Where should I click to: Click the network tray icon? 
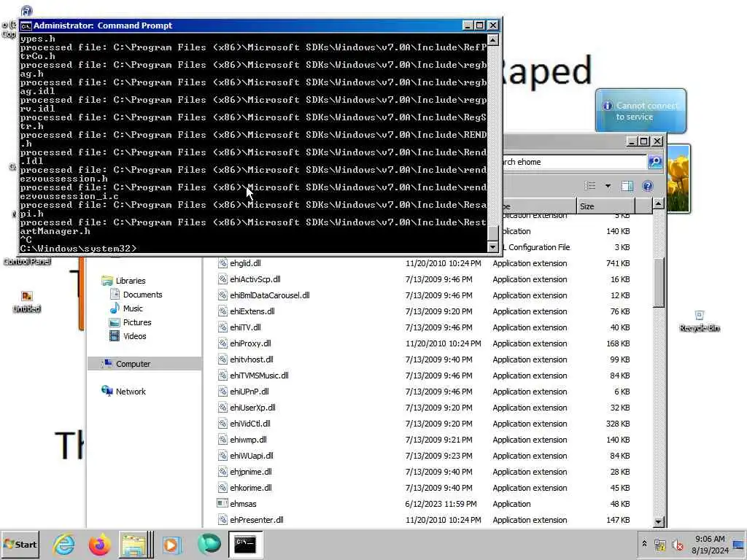tap(659, 544)
